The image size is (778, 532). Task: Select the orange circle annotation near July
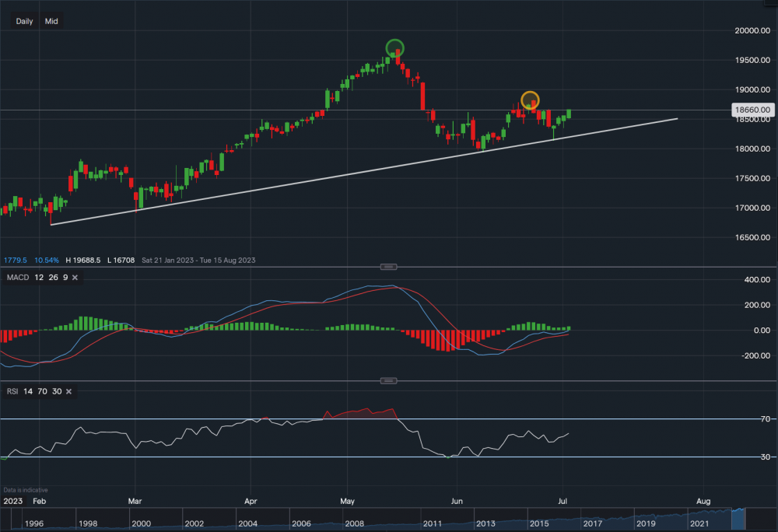(x=531, y=100)
